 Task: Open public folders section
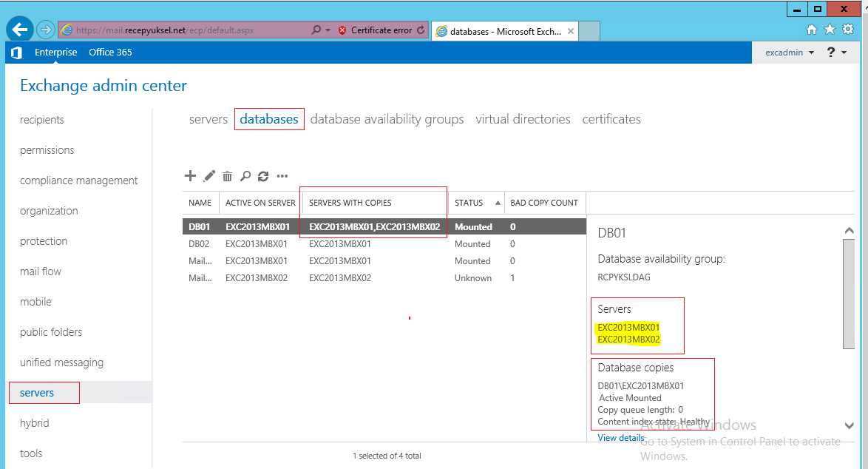coord(51,332)
